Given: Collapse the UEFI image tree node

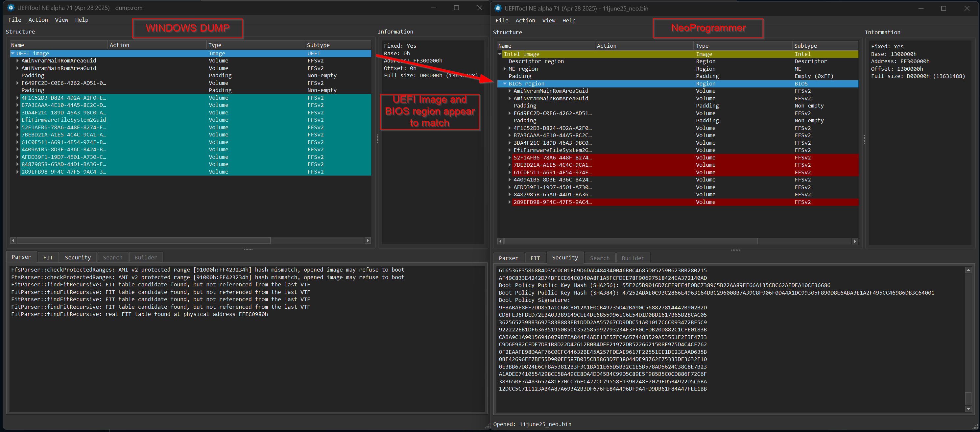Looking at the screenshot, I should (13, 54).
